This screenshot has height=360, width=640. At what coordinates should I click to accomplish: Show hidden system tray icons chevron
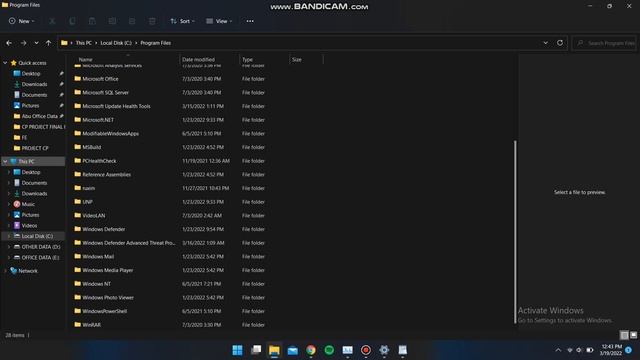tap(558, 350)
